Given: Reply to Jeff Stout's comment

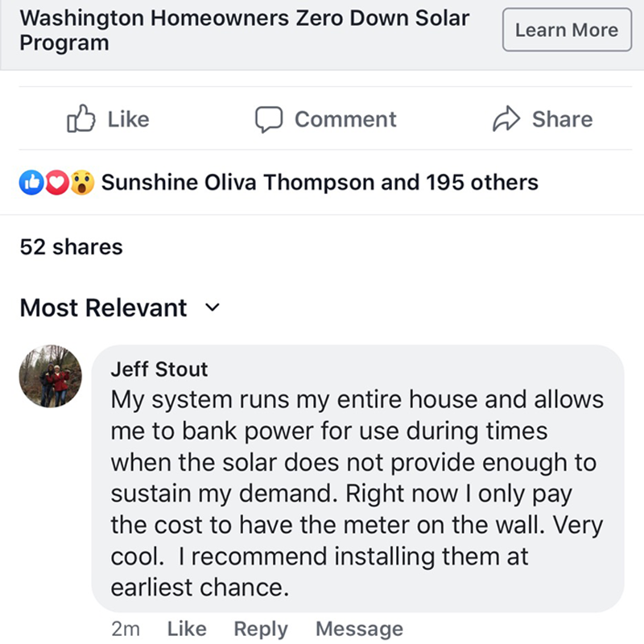Looking at the screenshot, I should (260, 629).
